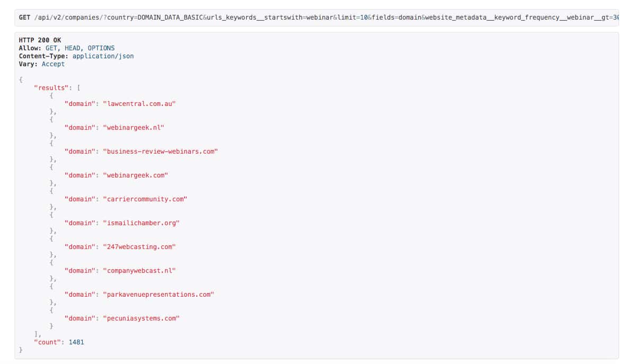This screenshot has height=364, width=625.
Task: Click the Content-Type application/json value
Action: pyautogui.click(x=103, y=56)
